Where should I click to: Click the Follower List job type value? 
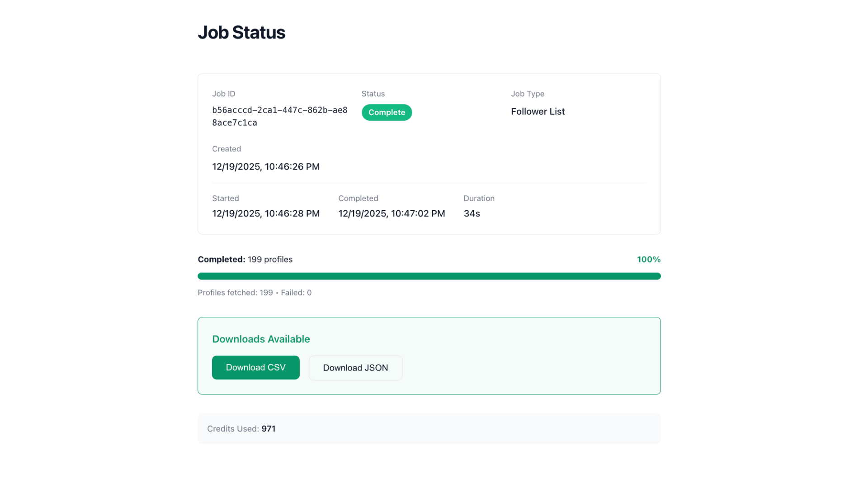538,112
